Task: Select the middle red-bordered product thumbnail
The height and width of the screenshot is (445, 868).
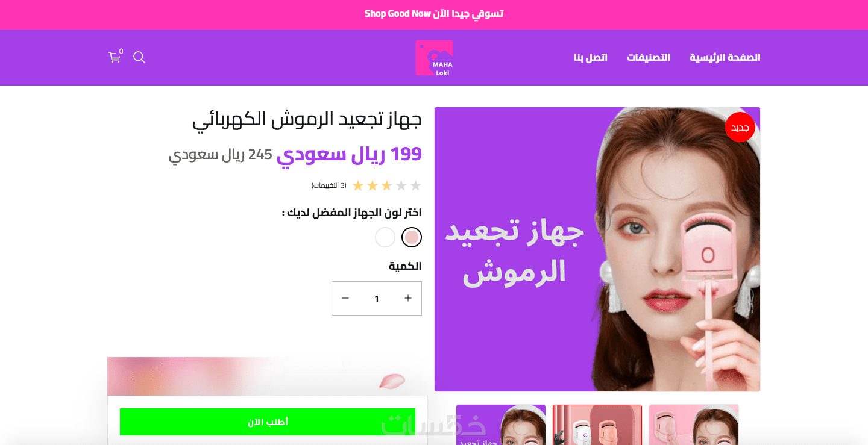Action: coord(597,425)
